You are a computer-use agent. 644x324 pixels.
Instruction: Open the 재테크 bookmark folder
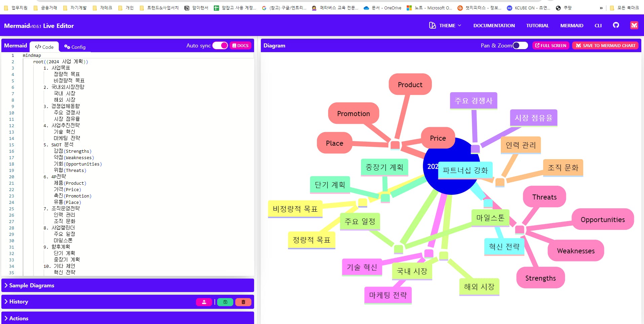(x=103, y=8)
